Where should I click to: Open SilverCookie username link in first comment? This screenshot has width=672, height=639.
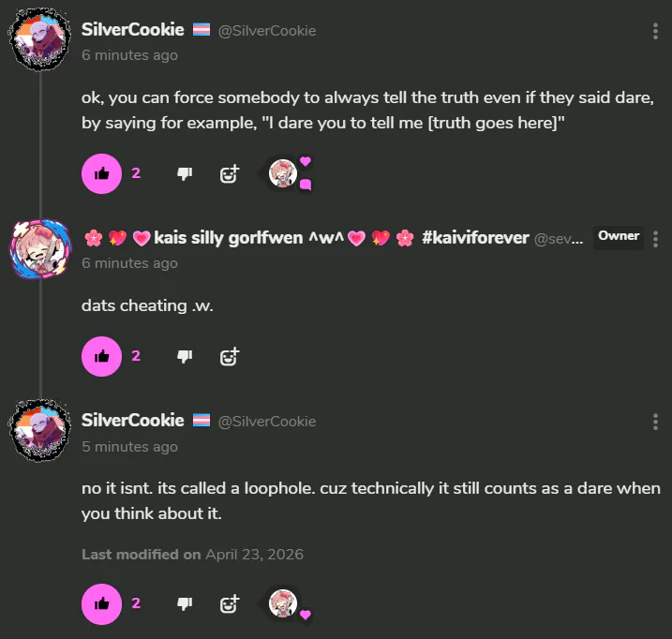[132, 30]
